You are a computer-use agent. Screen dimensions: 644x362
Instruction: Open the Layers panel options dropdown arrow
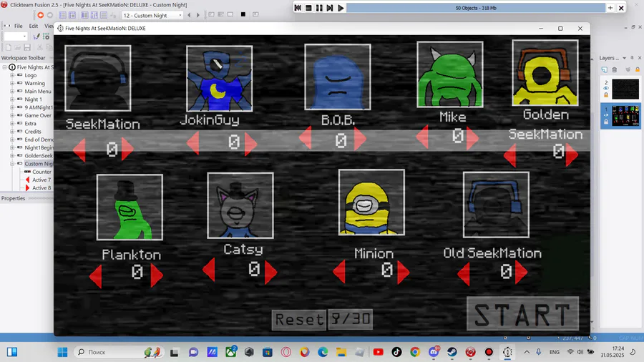[624, 58]
